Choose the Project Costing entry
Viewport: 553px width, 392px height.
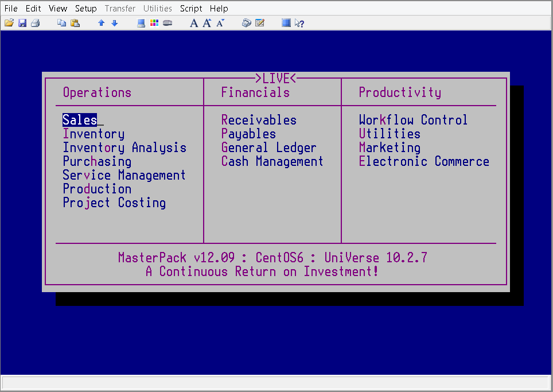pos(114,203)
